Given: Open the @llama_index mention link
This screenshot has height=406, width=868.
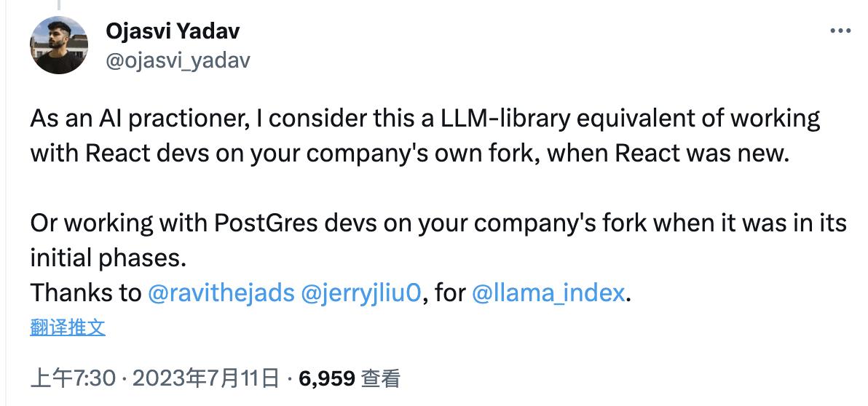Looking at the screenshot, I should point(548,292).
